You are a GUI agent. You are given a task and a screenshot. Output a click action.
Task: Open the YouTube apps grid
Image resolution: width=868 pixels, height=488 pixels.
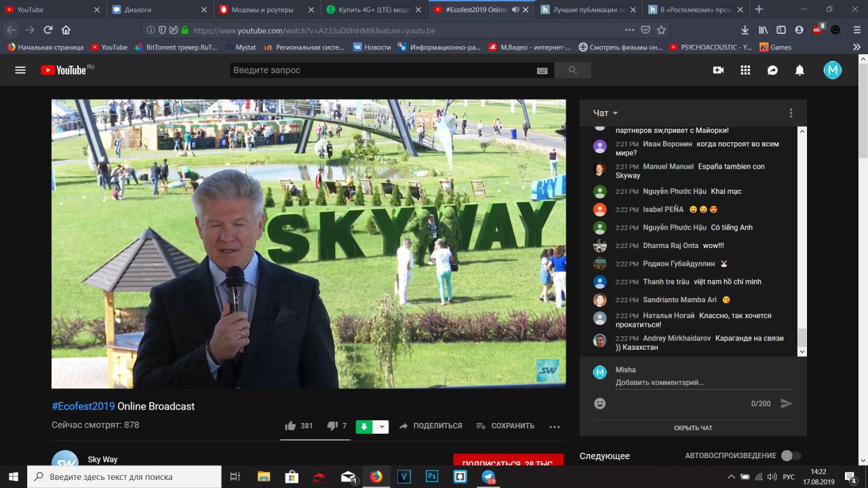(745, 70)
